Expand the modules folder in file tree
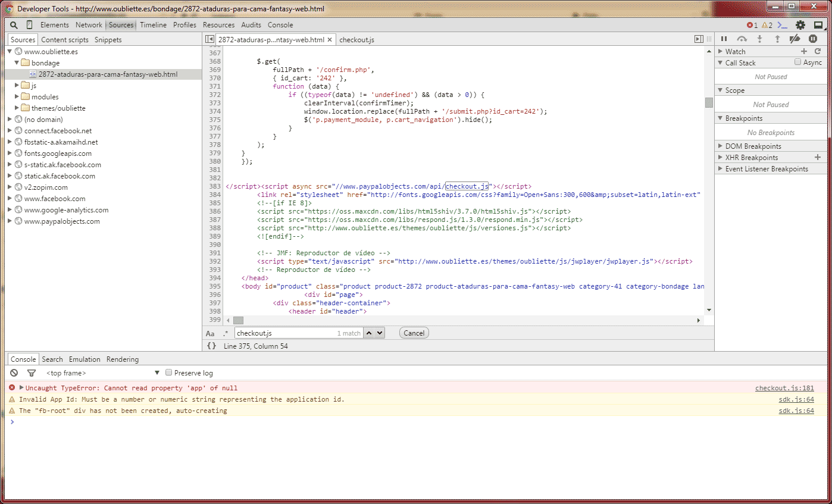This screenshot has height=504, width=832. pos(17,97)
